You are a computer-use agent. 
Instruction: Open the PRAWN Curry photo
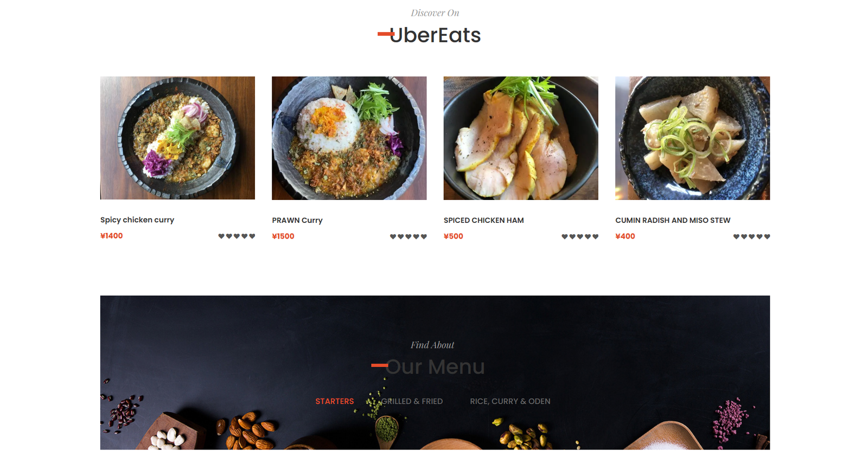point(349,138)
